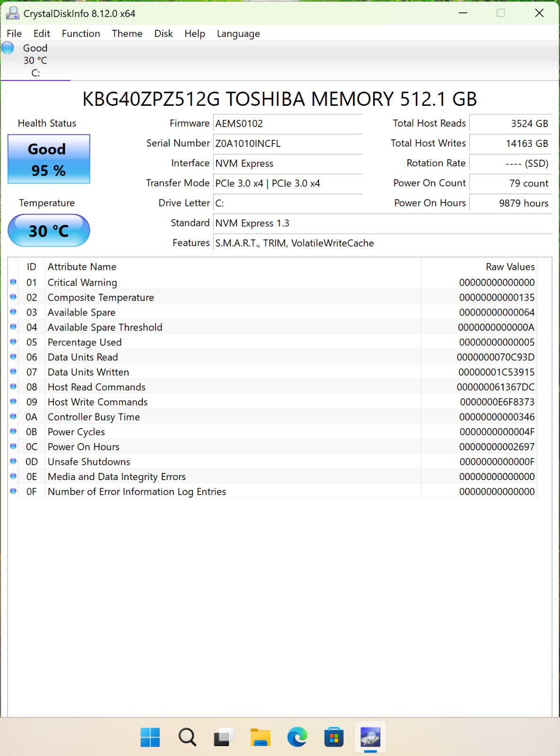560x756 pixels.
Task: Select the Data Units Written attribute row
Action: click(x=273, y=372)
